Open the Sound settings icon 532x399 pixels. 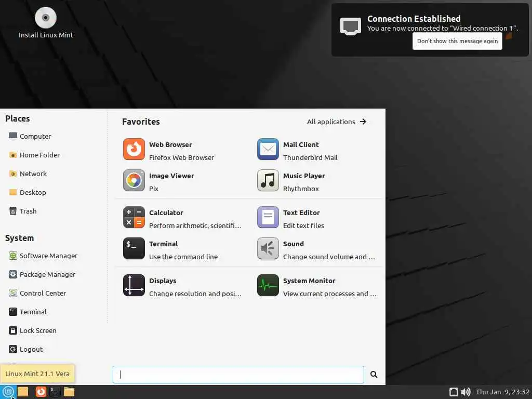click(268, 248)
